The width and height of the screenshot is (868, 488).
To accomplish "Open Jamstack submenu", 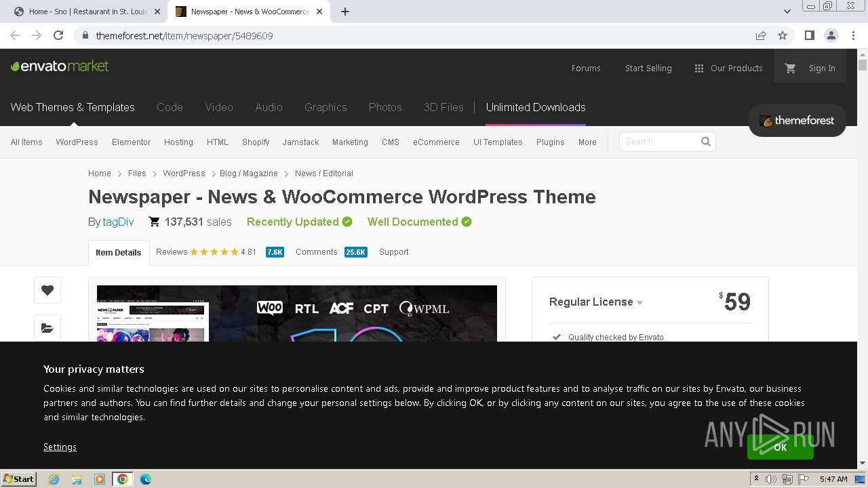I will pyautogui.click(x=300, y=142).
